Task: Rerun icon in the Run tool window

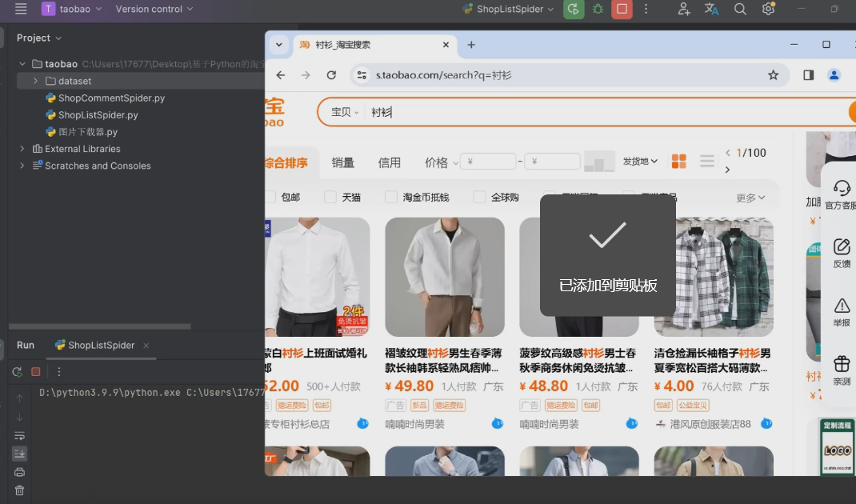Action: (17, 372)
